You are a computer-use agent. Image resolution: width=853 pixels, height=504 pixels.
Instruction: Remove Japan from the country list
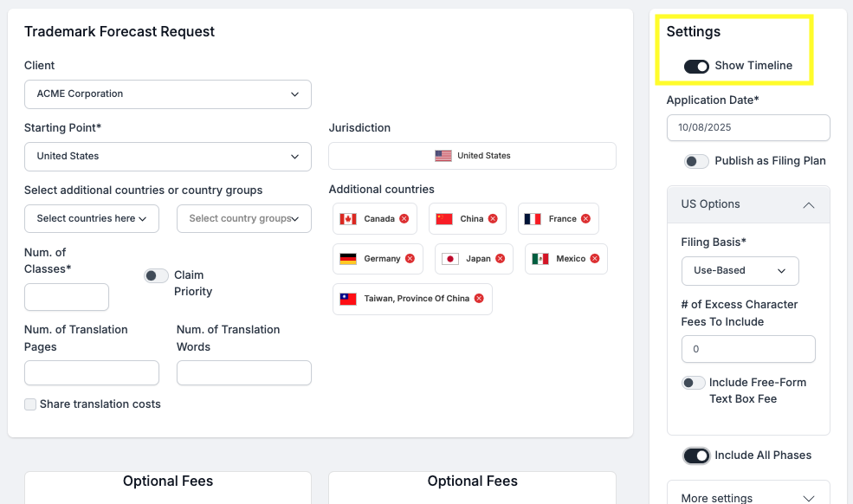pyautogui.click(x=500, y=259)
